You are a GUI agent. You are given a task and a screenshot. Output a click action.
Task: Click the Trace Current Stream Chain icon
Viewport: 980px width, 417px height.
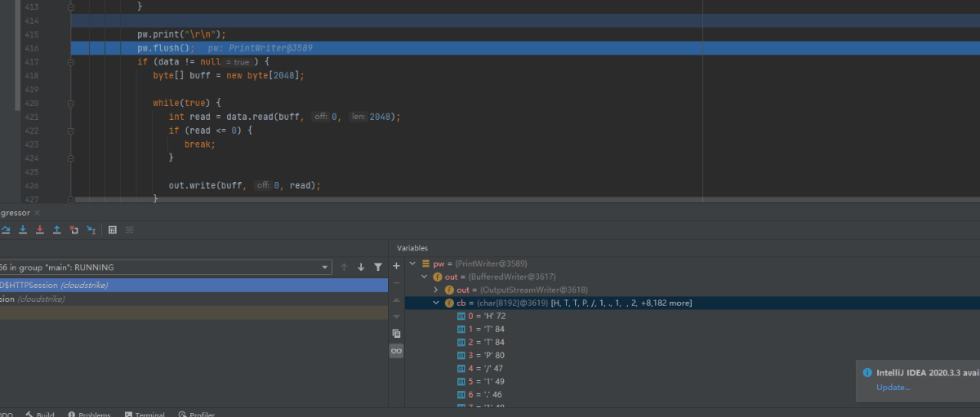129,230
